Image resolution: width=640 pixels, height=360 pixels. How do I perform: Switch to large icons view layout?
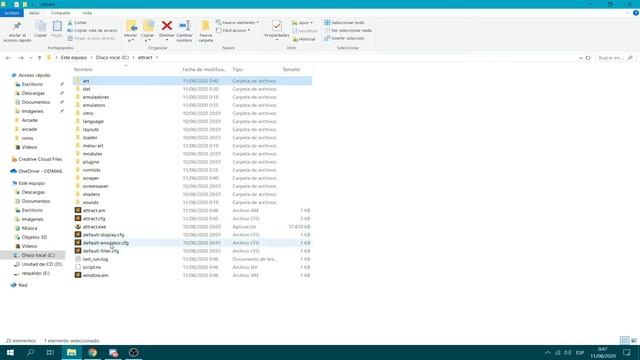[634, 340]
